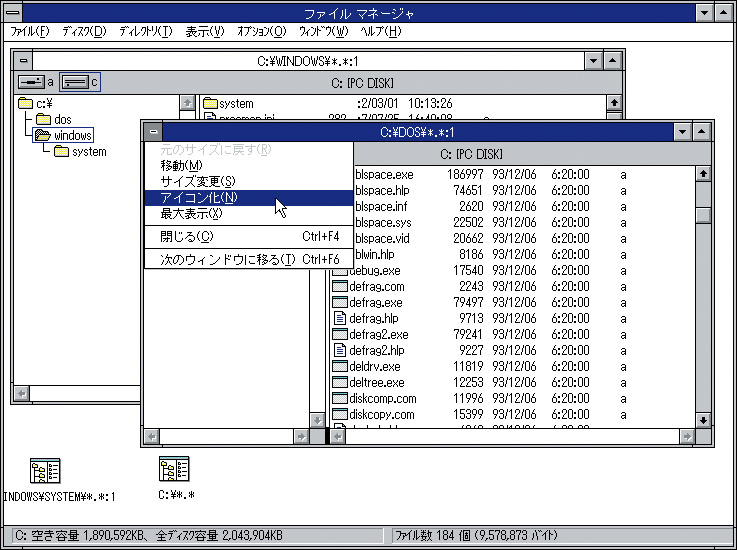This screenshot has width=737, height=550.
Task: Choose 閉じる(C) Ctrl+F4 entry
Action: pyautogui.click(x=249, y=236)
